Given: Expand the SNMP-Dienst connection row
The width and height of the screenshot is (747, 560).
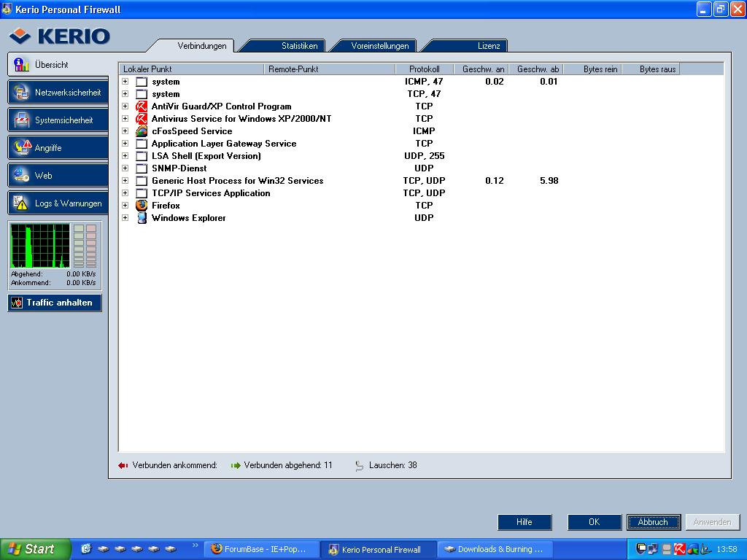Looking at the screenshot, I should pyautogui.click(x=125, y=168).
